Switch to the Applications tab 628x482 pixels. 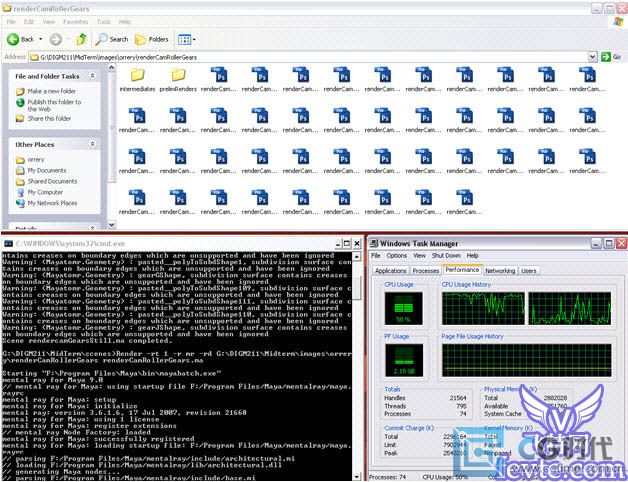pyautogui.click(x=390, y=271)
